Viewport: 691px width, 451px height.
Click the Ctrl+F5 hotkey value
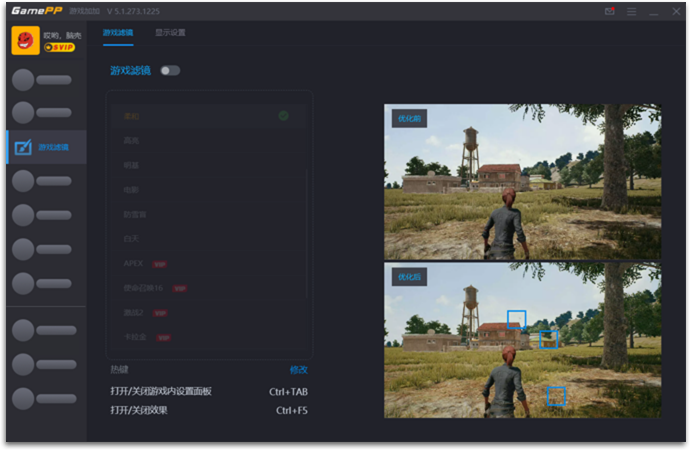point(292,410)
